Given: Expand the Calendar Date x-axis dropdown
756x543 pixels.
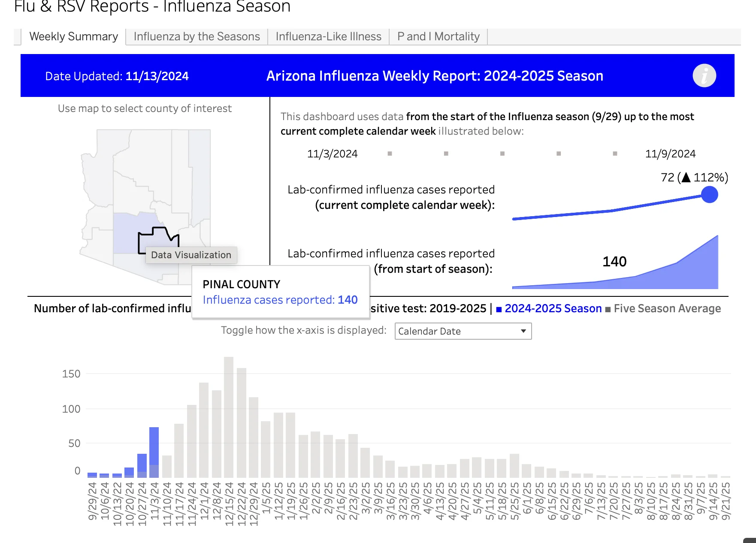Looking at the screenshot, I should 463,331.
